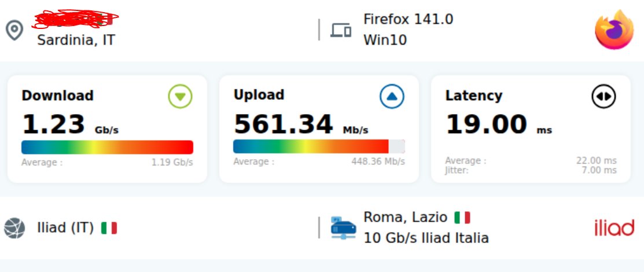Click the 7.00 ms jitter value
Image resolution: width=644 pixels, height=272 pixels.
tap(599, 170)
